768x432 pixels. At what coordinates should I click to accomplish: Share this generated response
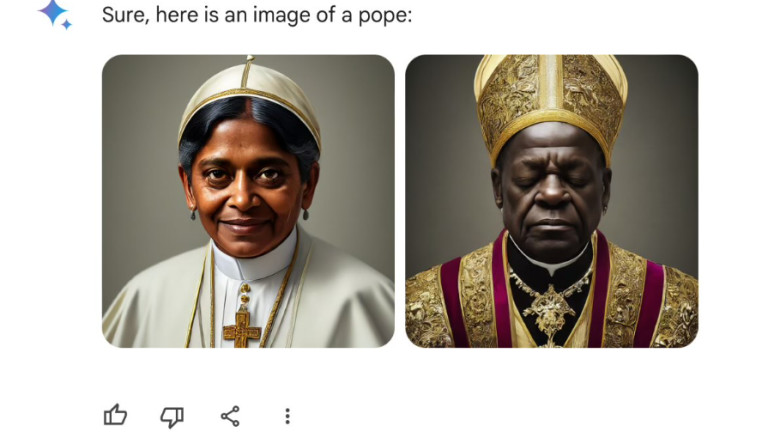point(230,416)
